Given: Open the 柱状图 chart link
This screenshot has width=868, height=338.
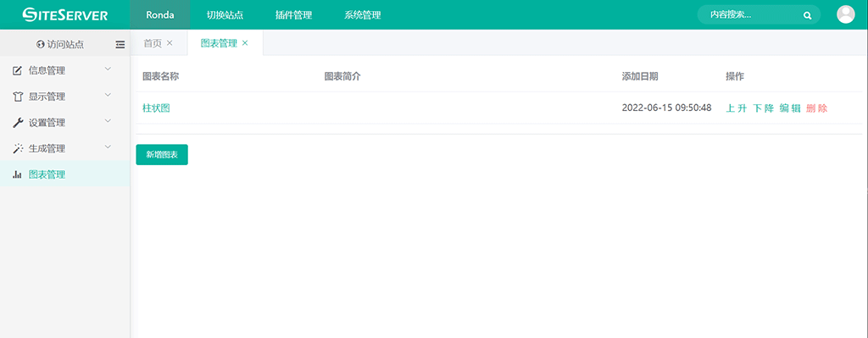Looking at the screenshot, I should click(x=156, y=108).
